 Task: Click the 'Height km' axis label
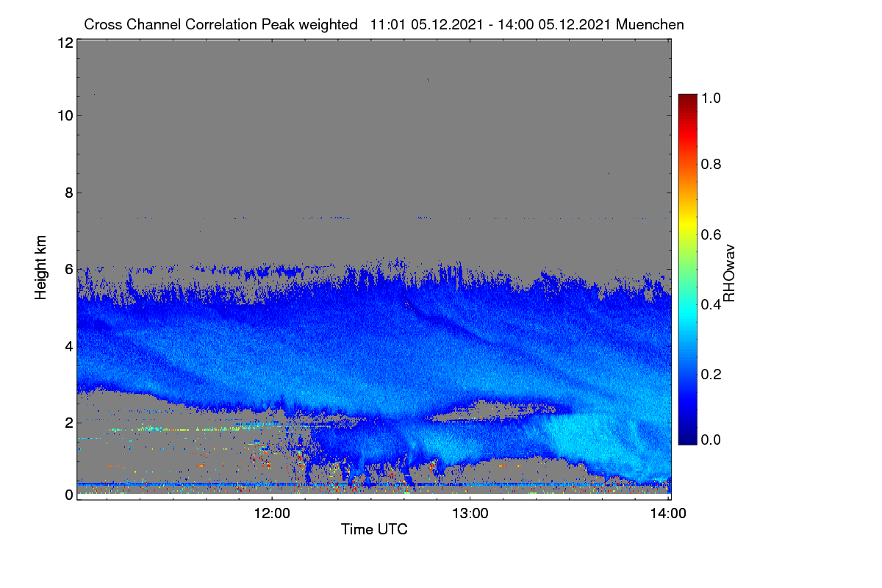40,267
